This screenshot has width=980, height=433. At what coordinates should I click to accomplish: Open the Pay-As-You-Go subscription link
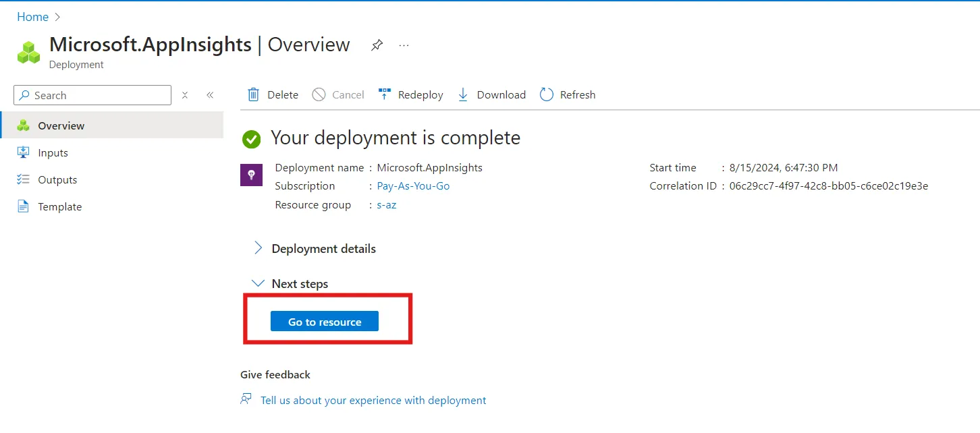pos(413,185)
